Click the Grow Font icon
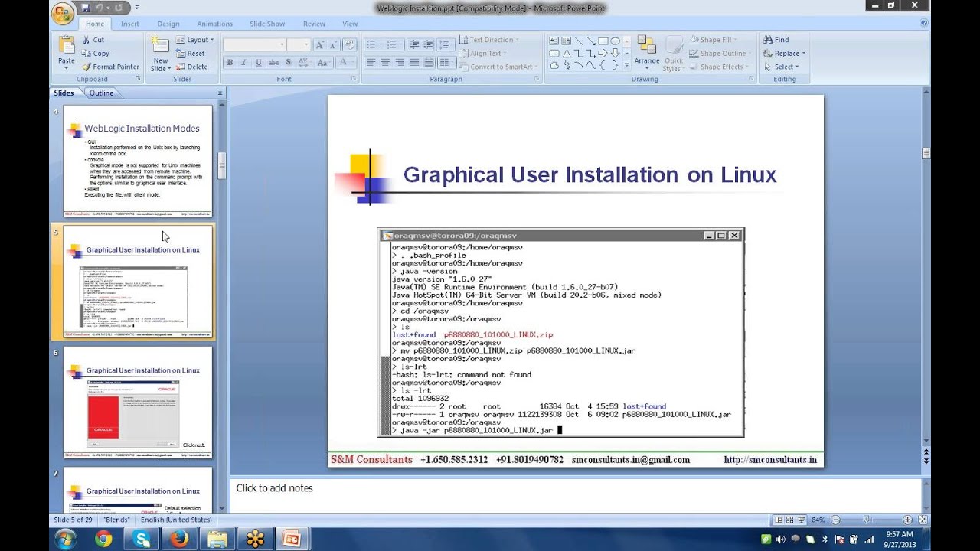 320,45
